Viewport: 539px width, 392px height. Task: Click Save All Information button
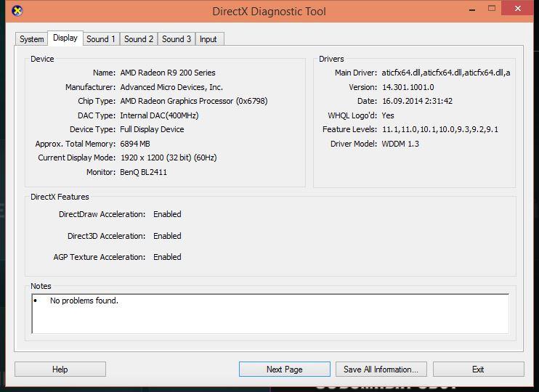381,369
